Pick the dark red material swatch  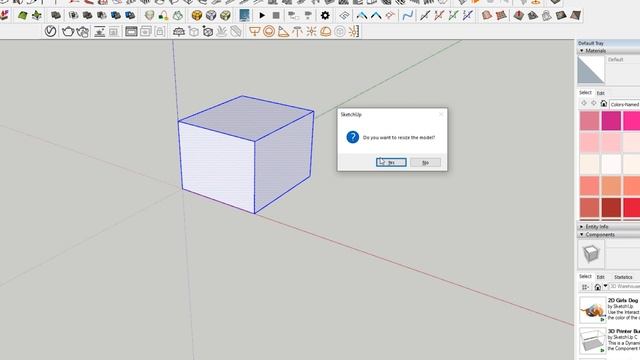click(x=611, y=207)
